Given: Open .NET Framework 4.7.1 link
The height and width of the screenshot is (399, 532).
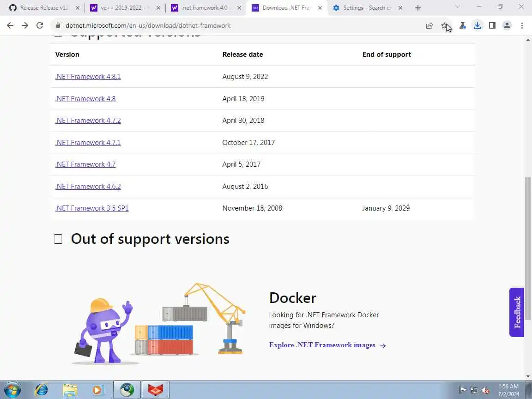Looking at the screenshot, I should click(x=88, y=143).
